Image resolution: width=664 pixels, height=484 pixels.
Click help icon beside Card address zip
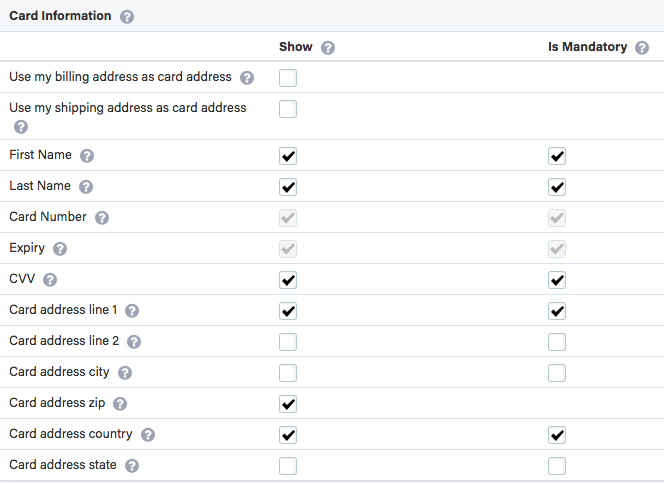pyautogui.click(x=120, y=404)
